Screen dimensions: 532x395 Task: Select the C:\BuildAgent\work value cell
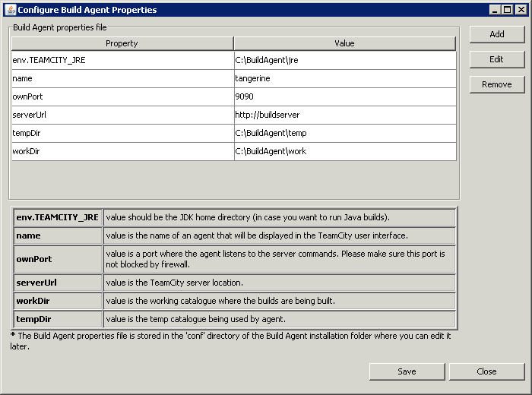click(x=345, y=152)
